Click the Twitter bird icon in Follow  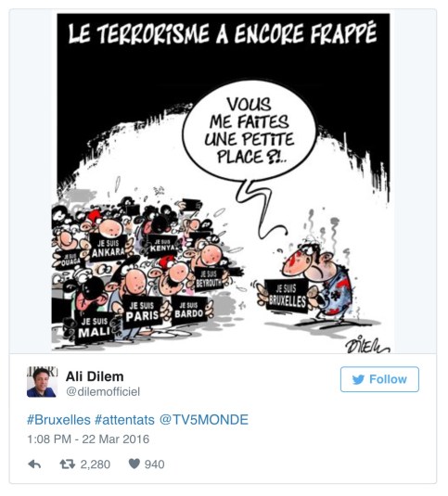(x=358, y=379)
